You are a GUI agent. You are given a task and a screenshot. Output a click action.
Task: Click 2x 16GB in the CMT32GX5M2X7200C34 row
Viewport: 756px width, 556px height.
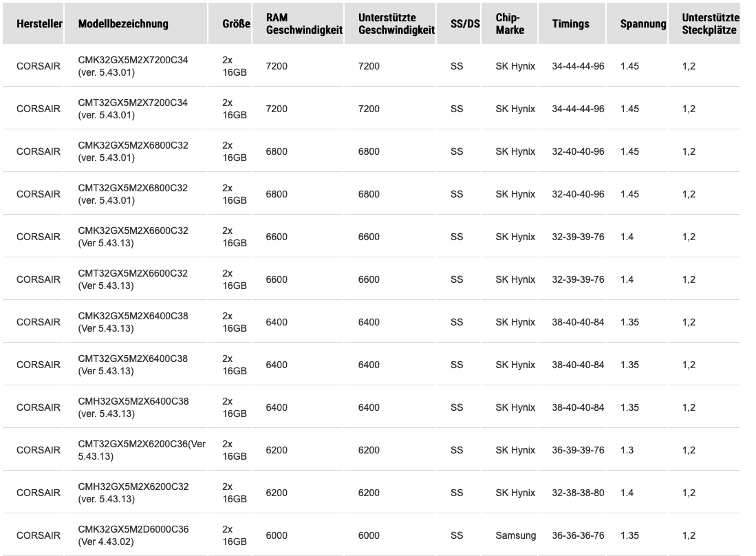[x=235, y=109]
